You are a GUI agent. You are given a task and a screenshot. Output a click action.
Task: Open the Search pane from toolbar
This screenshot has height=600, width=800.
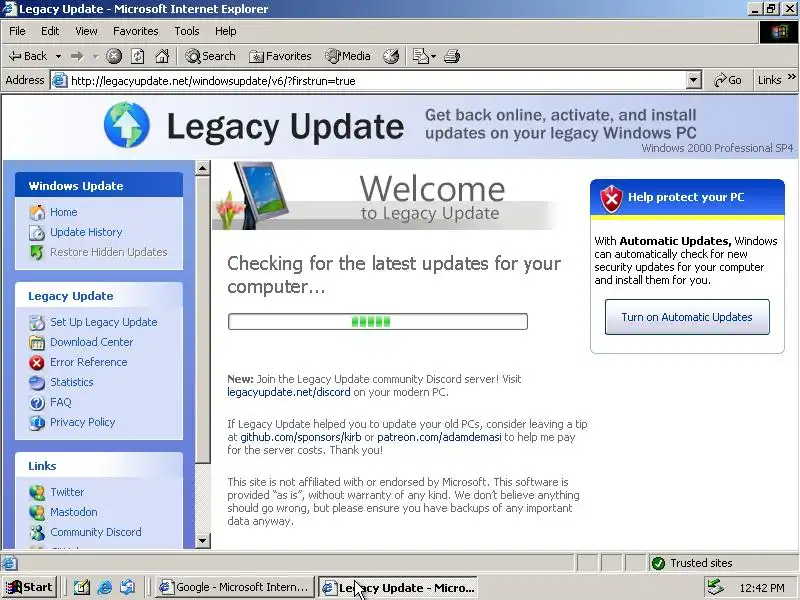(210, 56)
